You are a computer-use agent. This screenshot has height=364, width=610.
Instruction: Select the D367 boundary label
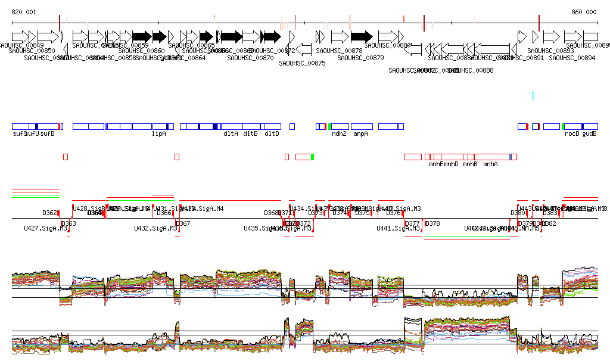click(x=183, y=223)
